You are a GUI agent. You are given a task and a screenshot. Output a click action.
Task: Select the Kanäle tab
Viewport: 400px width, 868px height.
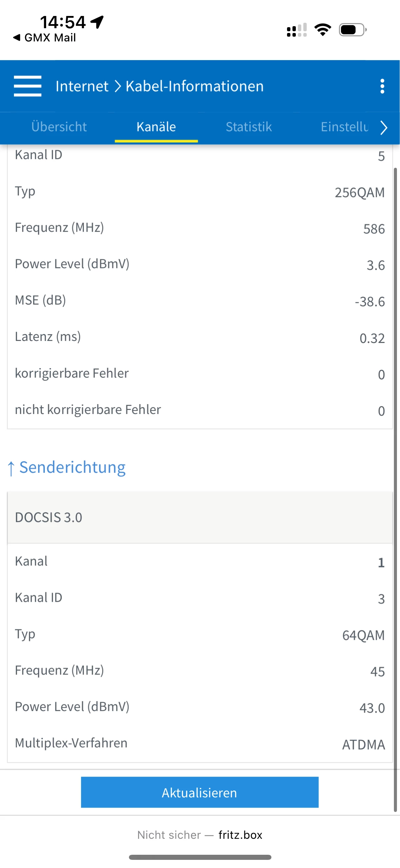(x=156, y=127)
